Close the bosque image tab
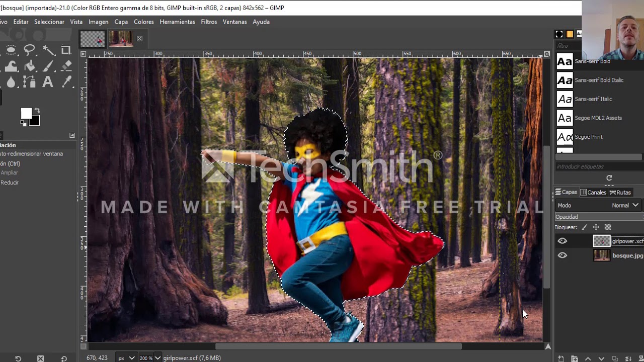This screenshot has width=644, height=362. tap(139, 39)
